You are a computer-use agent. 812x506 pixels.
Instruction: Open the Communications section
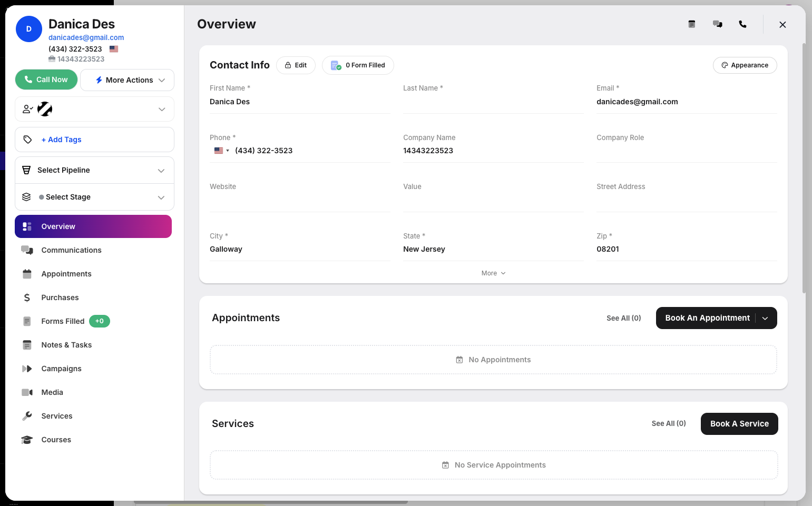93,250
